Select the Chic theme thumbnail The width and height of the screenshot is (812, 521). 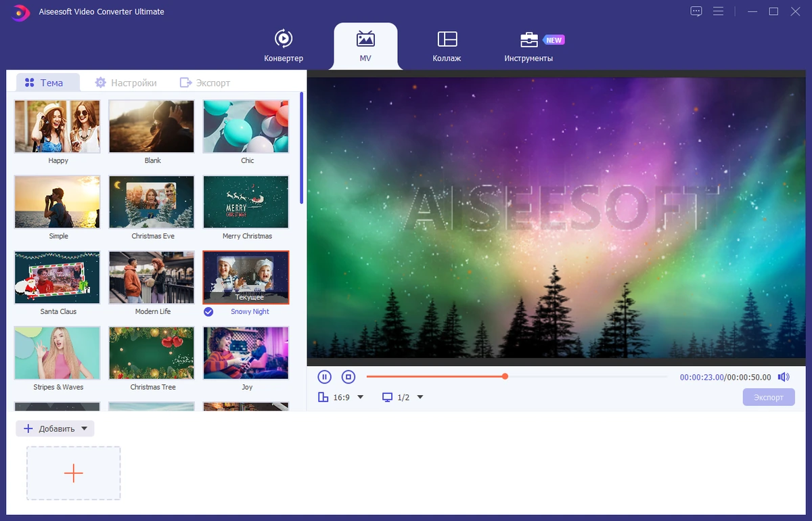pos(246,127)
